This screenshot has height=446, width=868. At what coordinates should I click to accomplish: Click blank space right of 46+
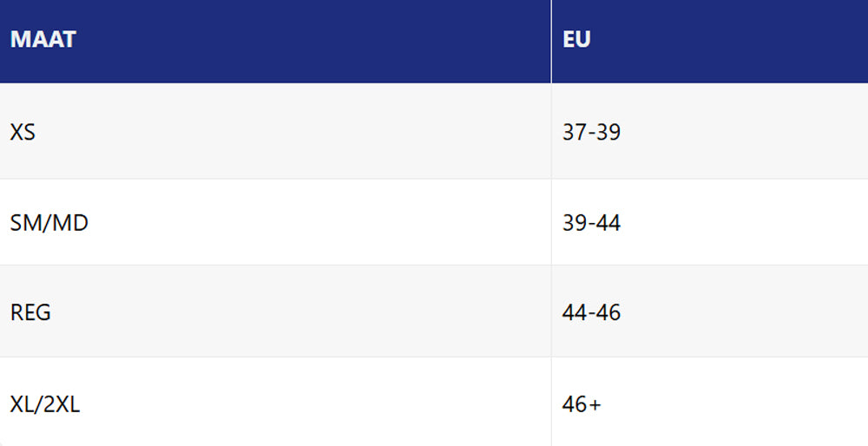[x=738, y=403]
